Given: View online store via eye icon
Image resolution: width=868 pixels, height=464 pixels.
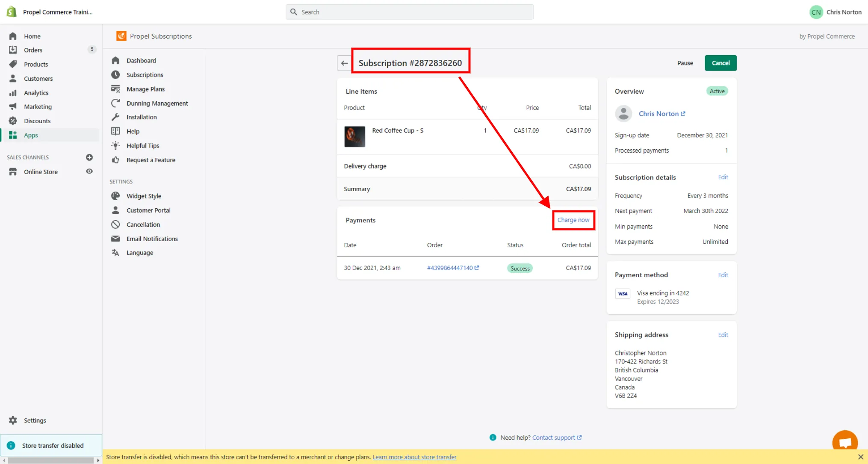Looking at the screenshot, I should click(x=89, y=171).
